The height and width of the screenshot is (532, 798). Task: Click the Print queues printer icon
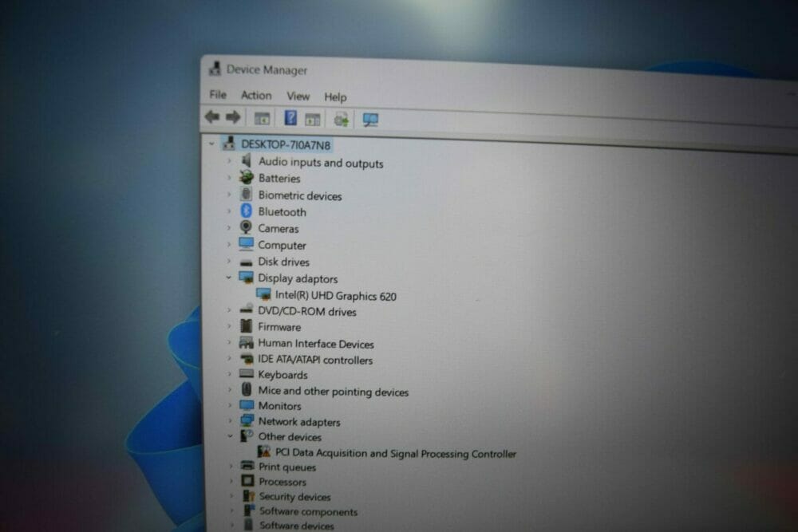click(247, 465)
